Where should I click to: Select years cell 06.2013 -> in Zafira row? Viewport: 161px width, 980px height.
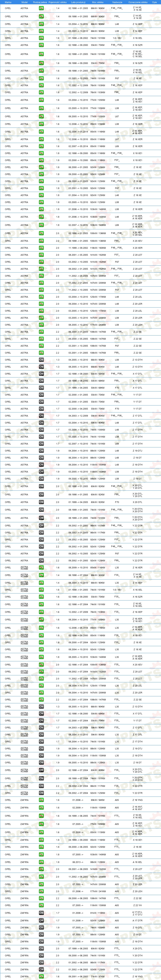point(78,863)
